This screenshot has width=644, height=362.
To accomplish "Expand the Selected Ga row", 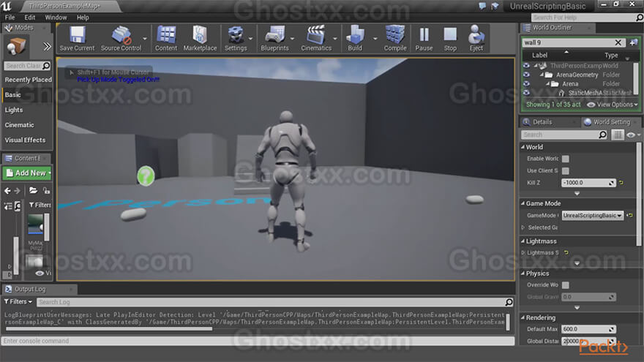I will (523, 227).
